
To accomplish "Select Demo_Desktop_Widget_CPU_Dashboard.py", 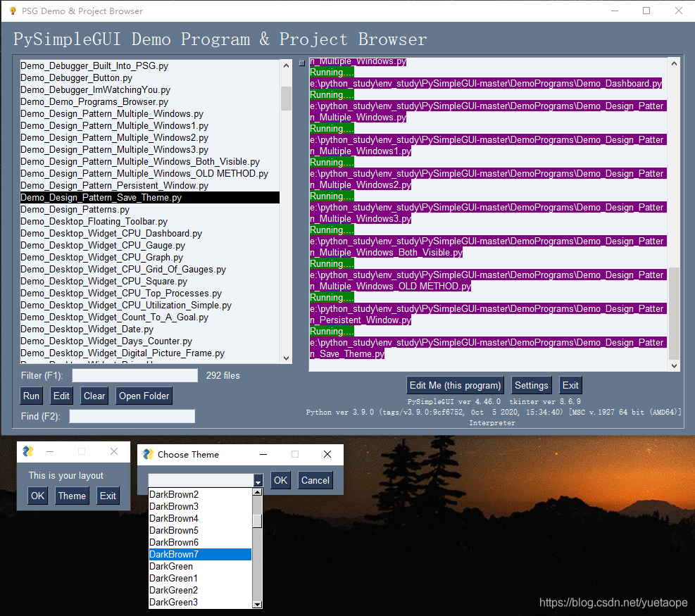I will [x=150, y=234].
